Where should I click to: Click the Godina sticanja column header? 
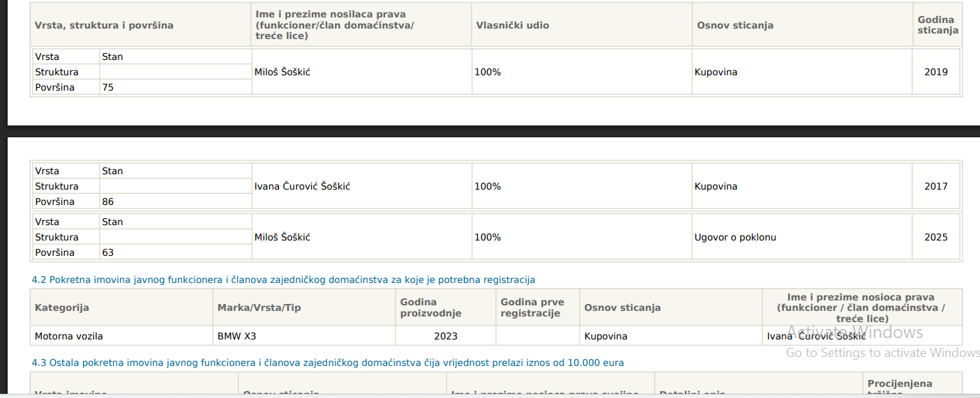pyautogui.click(x=937, y=25)
